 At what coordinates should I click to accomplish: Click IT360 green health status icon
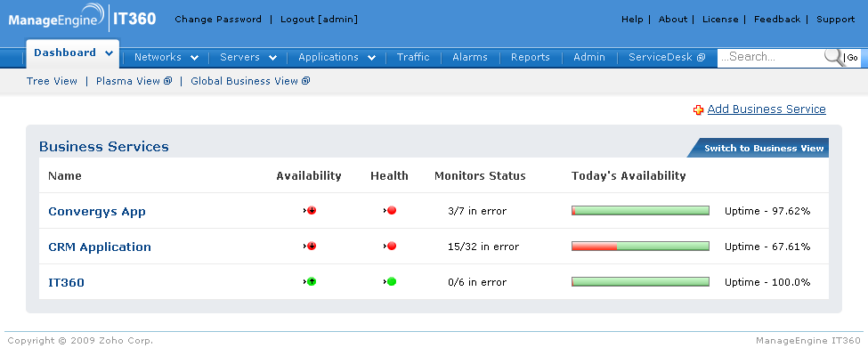tap(392, 281)
